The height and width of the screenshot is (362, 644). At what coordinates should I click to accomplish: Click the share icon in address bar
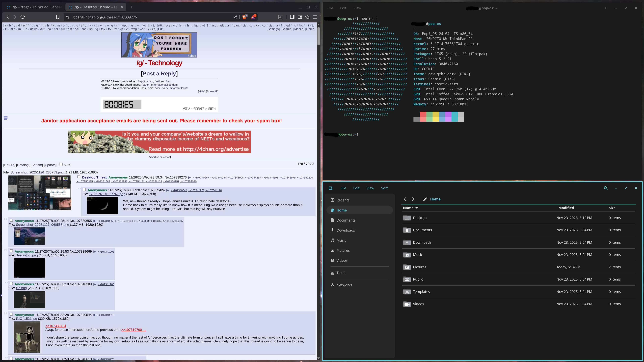[235, 17]
